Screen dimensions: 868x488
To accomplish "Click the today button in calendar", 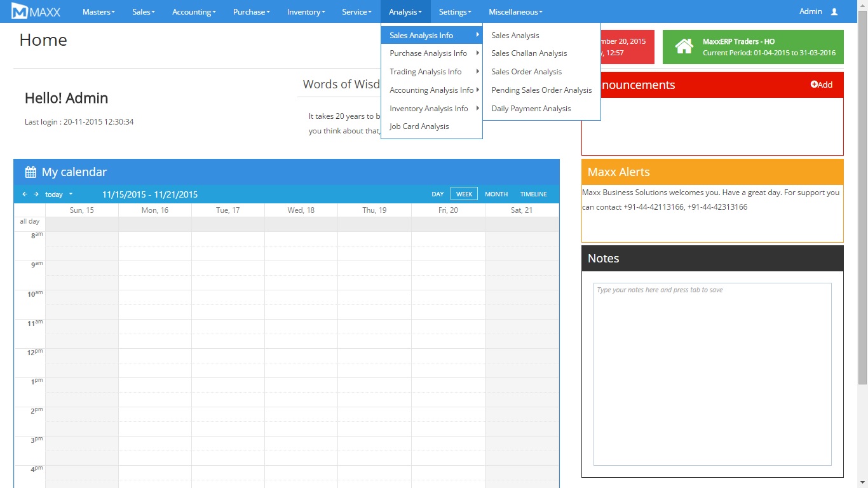I will 54,194.
